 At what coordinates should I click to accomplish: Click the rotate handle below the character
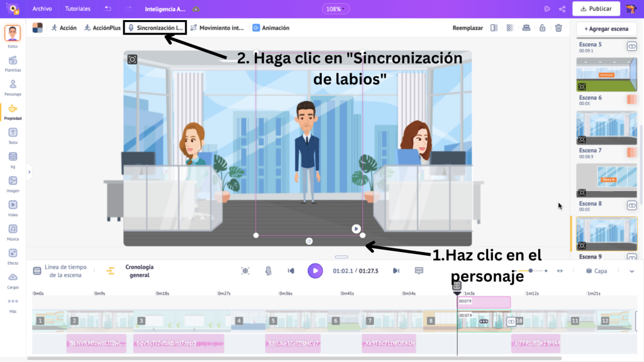click(309, 241)
